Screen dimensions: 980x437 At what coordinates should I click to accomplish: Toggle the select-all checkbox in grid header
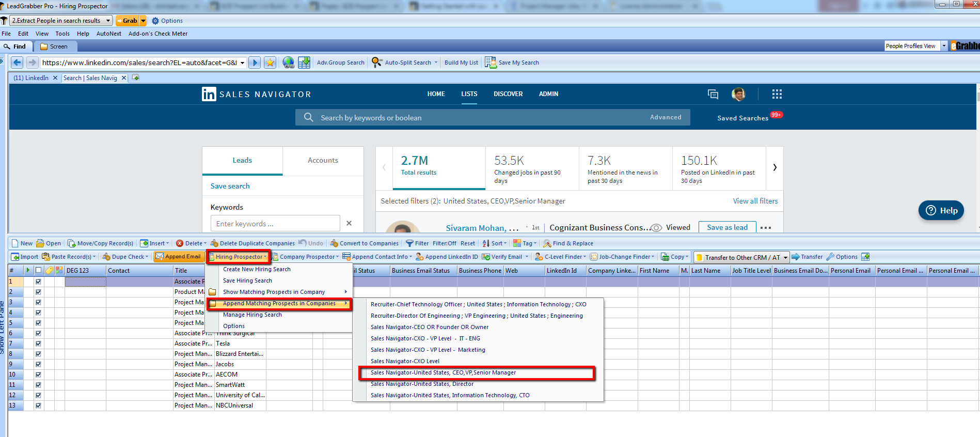coord(38,270)
